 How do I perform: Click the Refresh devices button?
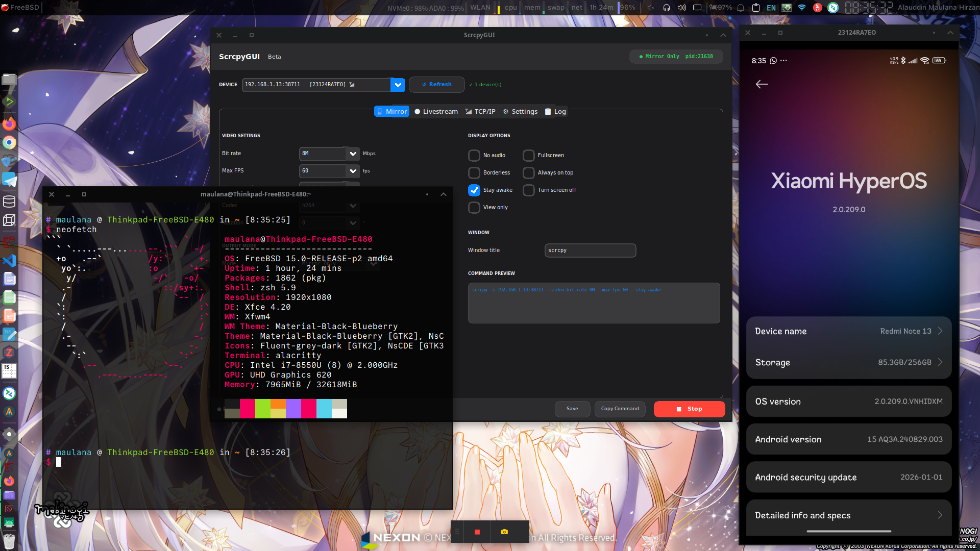(x=436, y=85)
